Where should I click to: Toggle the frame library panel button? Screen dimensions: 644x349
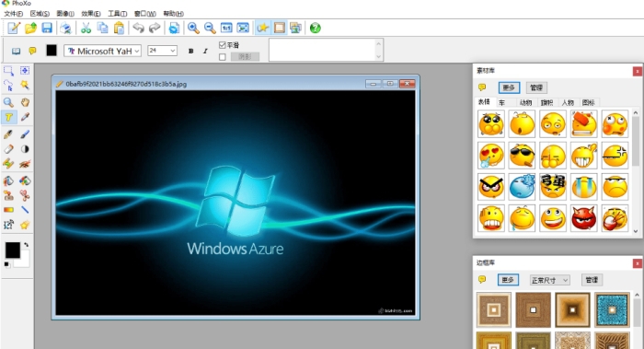point(279,28)
